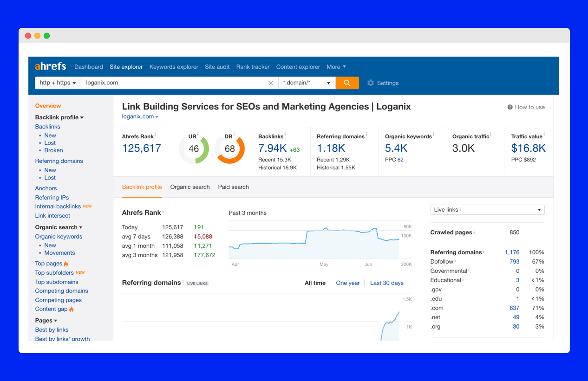Open Link intersect in the sidebar
This screenshot has width=588, height=381.
pos(53,216)
